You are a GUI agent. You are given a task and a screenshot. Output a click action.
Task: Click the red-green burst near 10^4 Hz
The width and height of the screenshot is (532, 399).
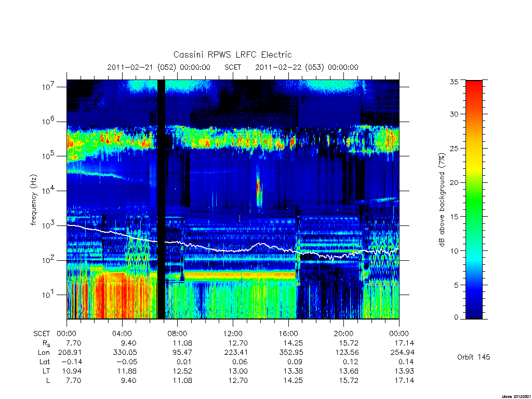tap(259, 186)
